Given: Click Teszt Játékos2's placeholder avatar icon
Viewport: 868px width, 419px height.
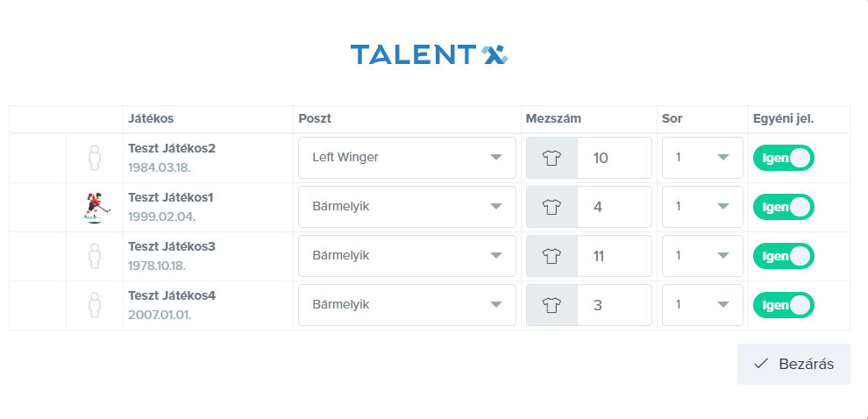Looking at the screenshot, I should click(95, 159).
